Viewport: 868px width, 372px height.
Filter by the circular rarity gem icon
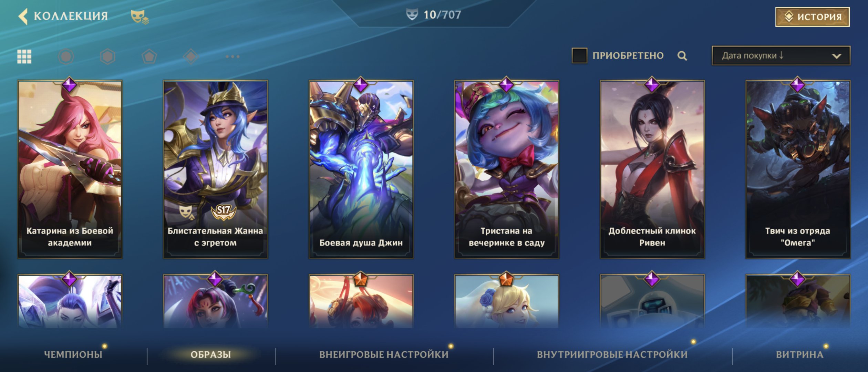[x=66, y=56]
